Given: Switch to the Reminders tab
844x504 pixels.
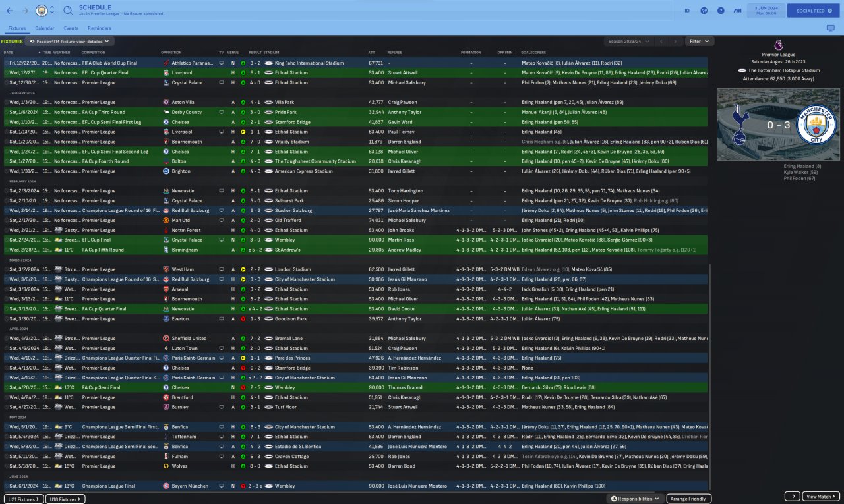Looking at the screenshot, I should pos(100,28).
